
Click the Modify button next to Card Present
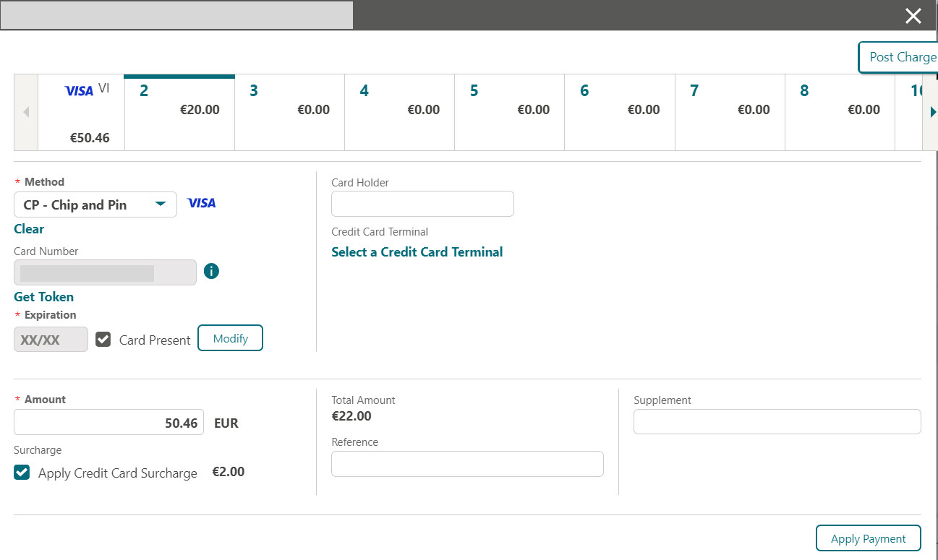tap(230, 337)
